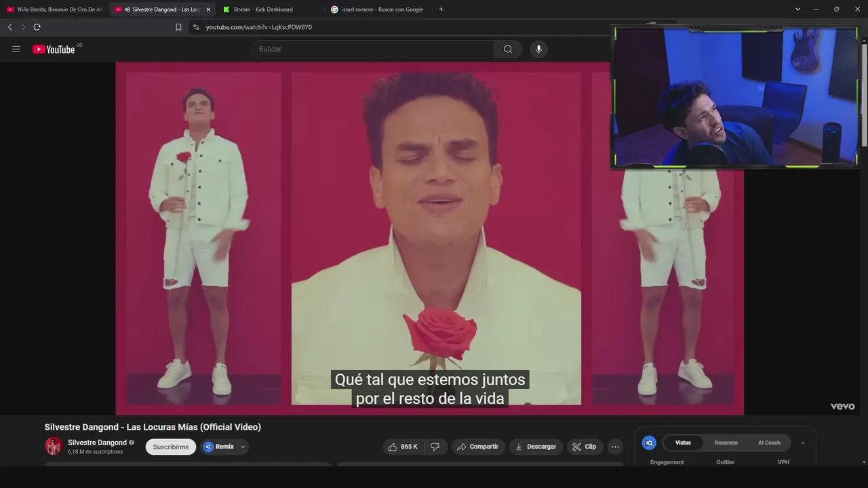Open site information icon in address bar
The width and height of the screenshot is (868, 488).
196,27
